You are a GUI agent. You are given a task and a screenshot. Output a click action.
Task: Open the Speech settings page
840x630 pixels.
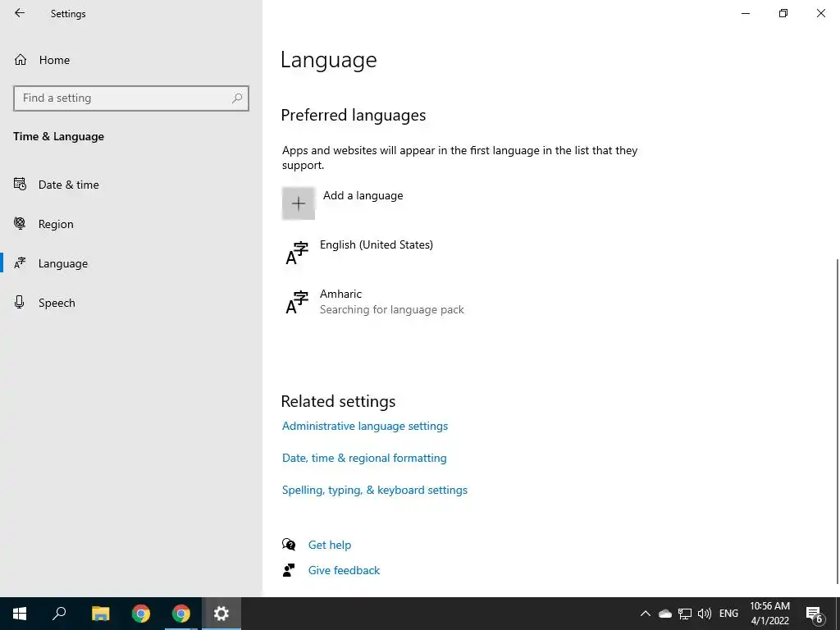click(x=57, y=303)
